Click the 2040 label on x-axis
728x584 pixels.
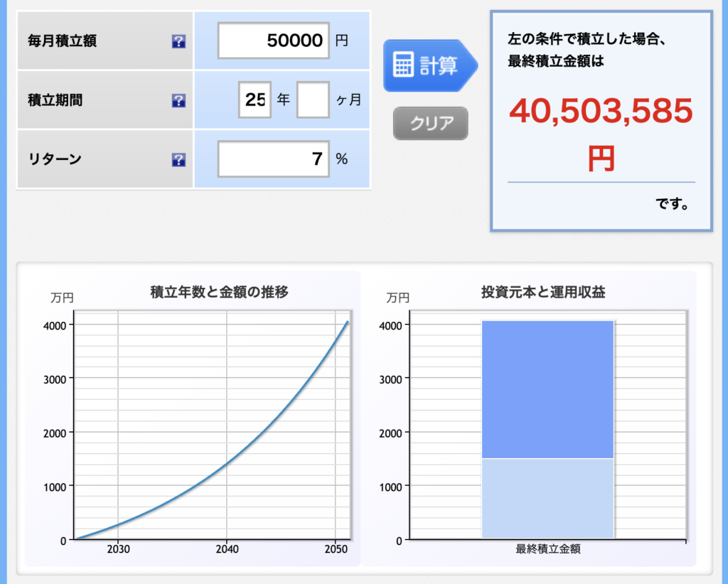(227, 549)
